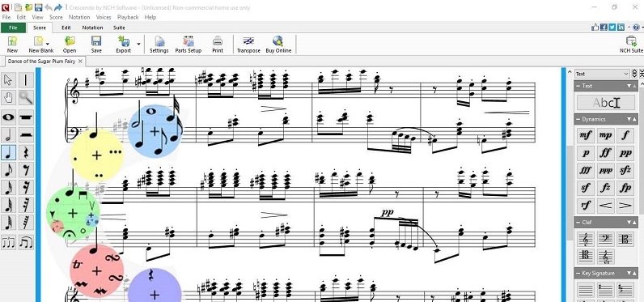
Task: Pick the bar line tool
Action: pyautogui.click(x=26, y=80)
